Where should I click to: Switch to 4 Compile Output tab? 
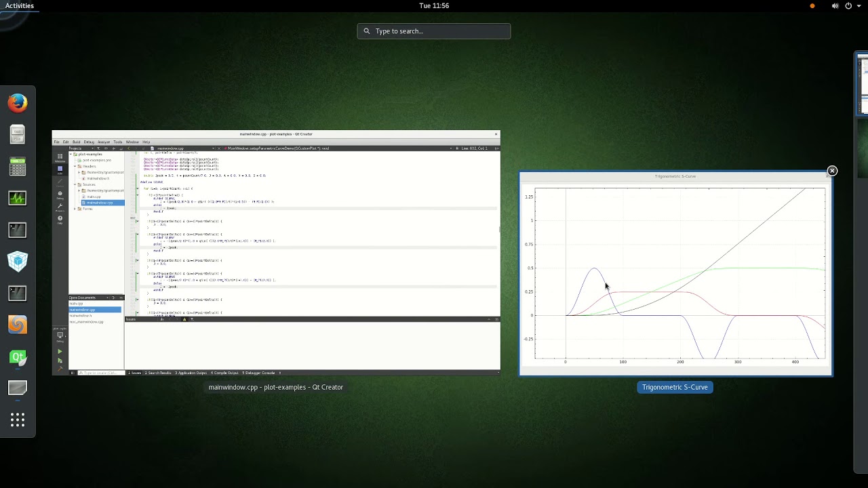(224, 373)
